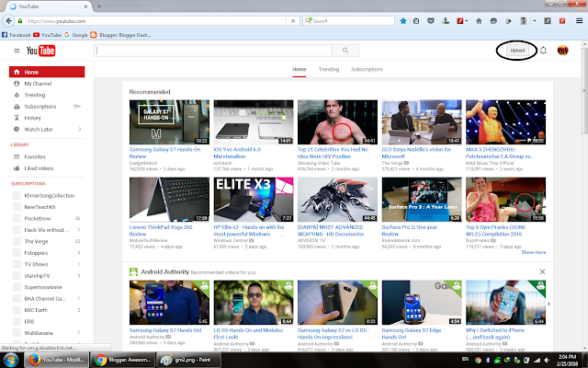Open YouTube bookmark in bookmarks bar
The width and height of the screenshot is (588, 368).
47,35
